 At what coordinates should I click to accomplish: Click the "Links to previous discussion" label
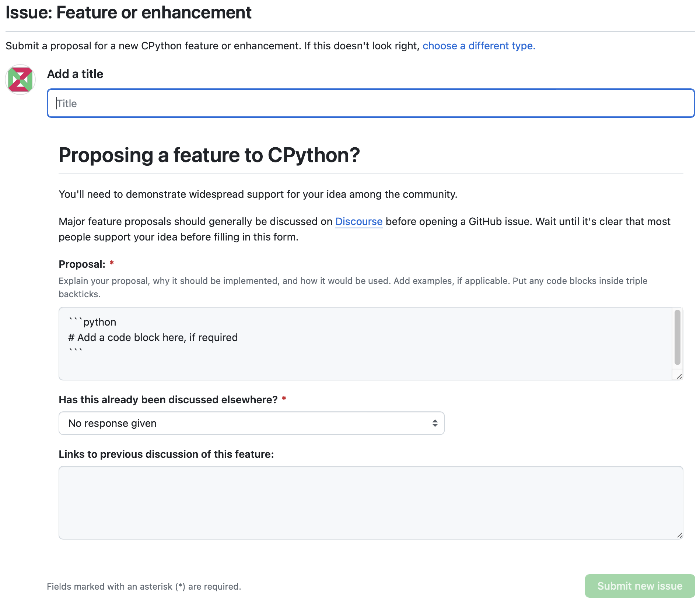(x=166, y=454)
